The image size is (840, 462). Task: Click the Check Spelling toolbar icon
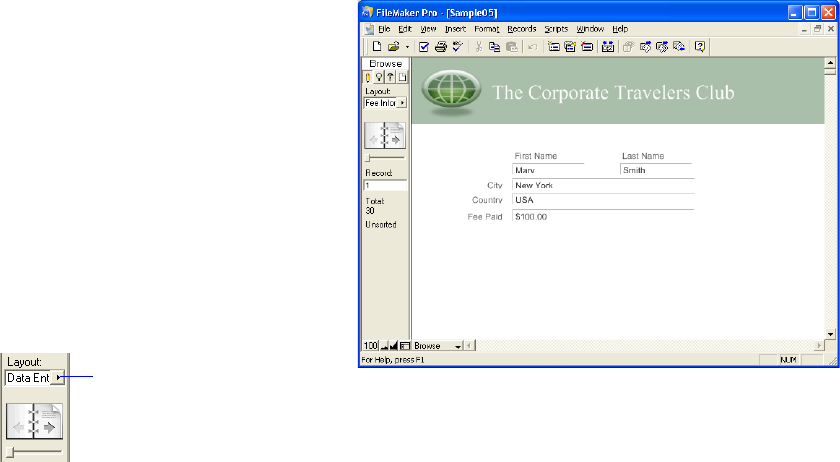tap(458, 47)
